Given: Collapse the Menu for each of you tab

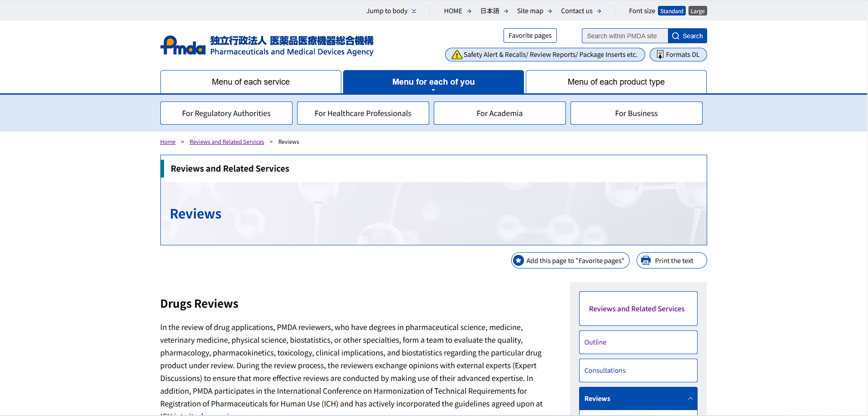Looking at the screenshot, I should click(x=433, y=82).
